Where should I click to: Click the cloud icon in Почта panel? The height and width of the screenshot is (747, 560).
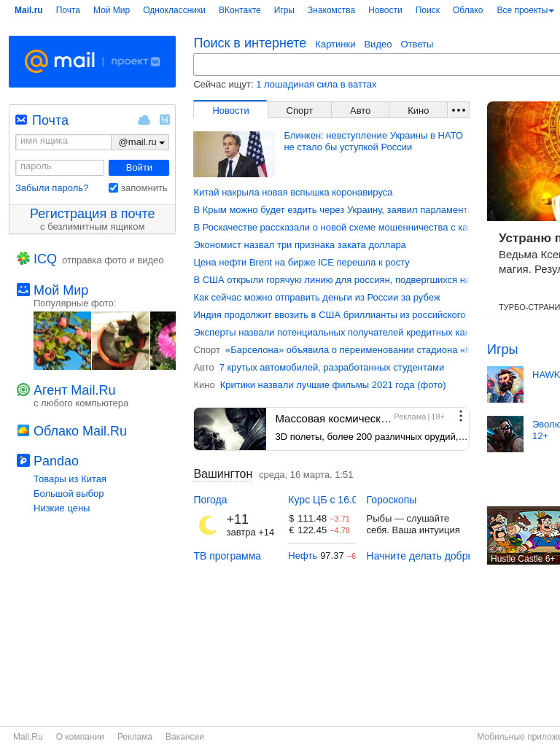[x=144, y=120]
